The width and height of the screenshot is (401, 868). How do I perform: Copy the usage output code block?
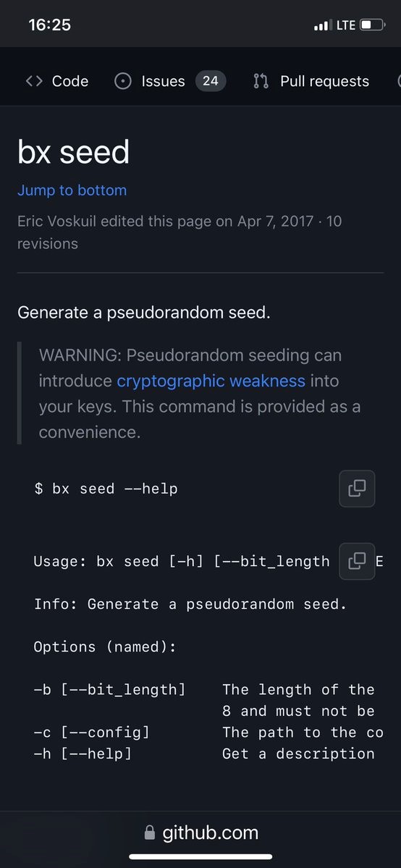[x=358, y=561]
